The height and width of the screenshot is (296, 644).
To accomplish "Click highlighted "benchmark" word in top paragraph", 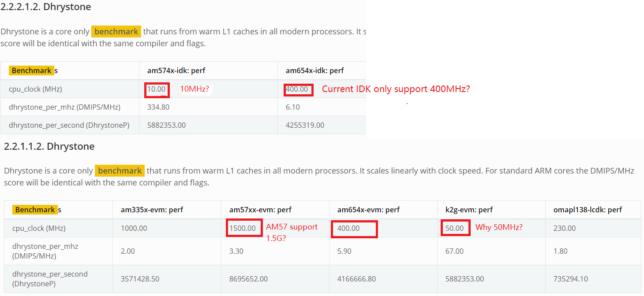I will click(116, 32).
